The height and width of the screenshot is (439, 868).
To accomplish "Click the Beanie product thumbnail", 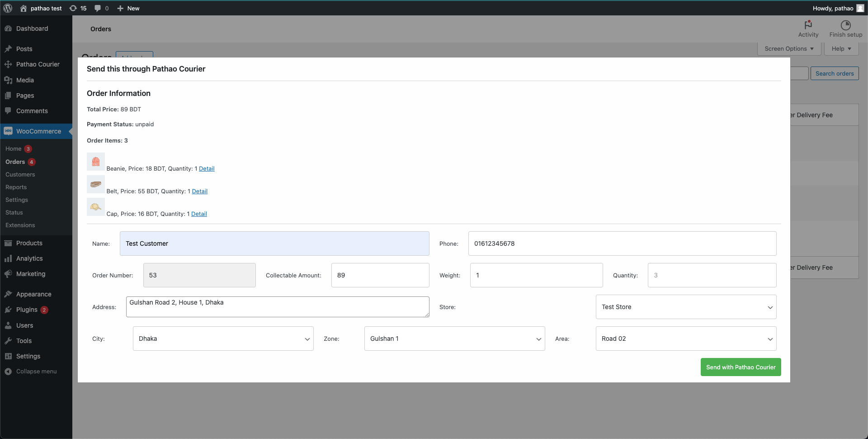I will click(x=96, y=162).
